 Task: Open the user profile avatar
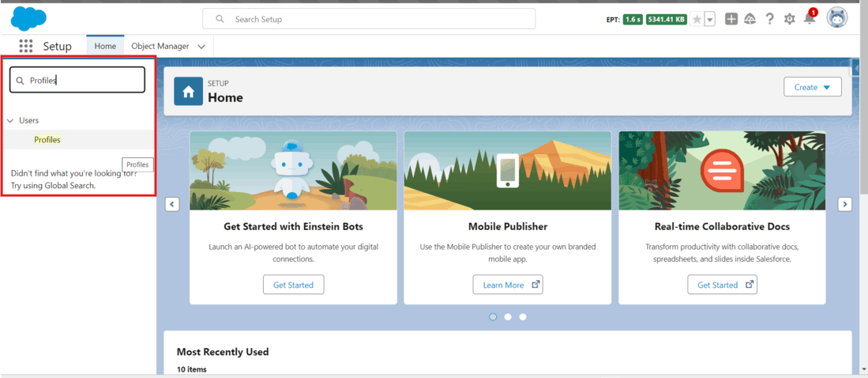point(836,18)
